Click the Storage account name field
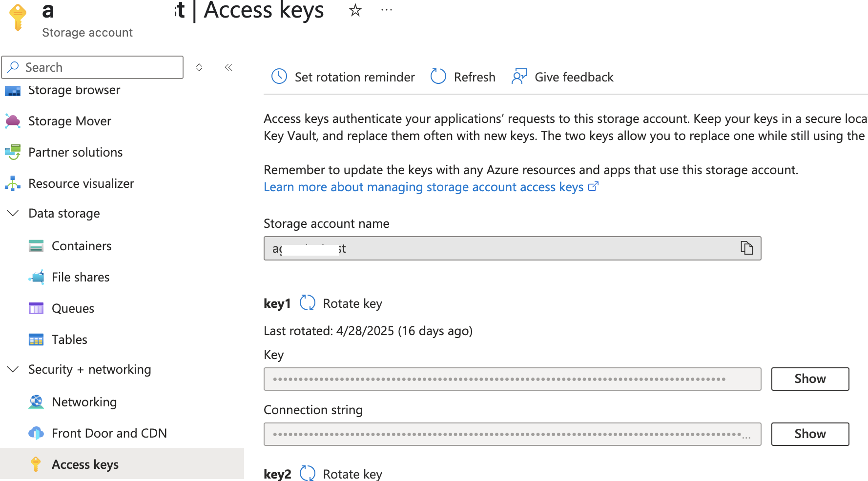The width and height of the screenshot is (868, 481). (512, 248)
